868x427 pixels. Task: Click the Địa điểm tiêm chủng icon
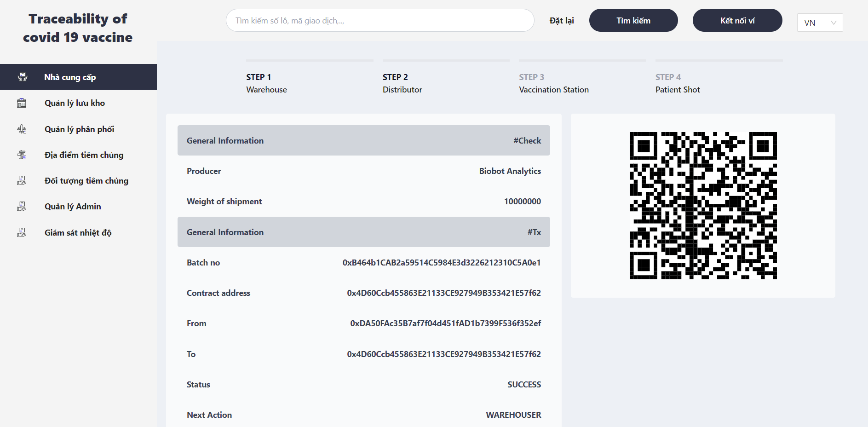click(22, 155)
